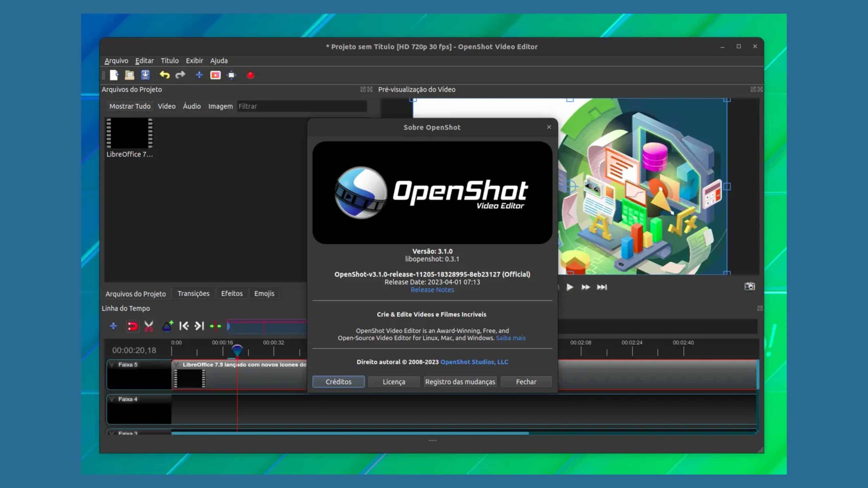Open the Release Notes link

[432, 290]
